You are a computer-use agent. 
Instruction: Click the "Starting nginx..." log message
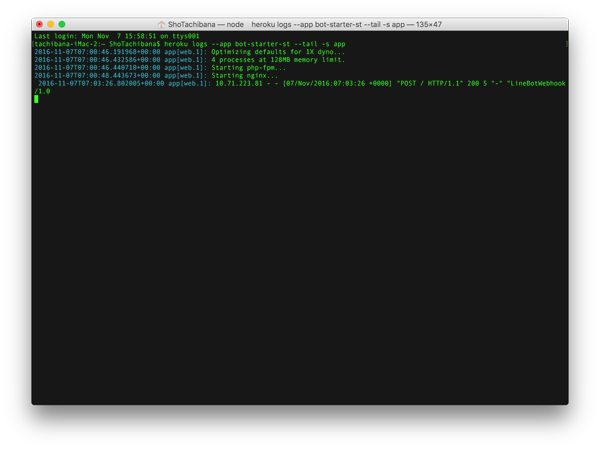[245, 75]
